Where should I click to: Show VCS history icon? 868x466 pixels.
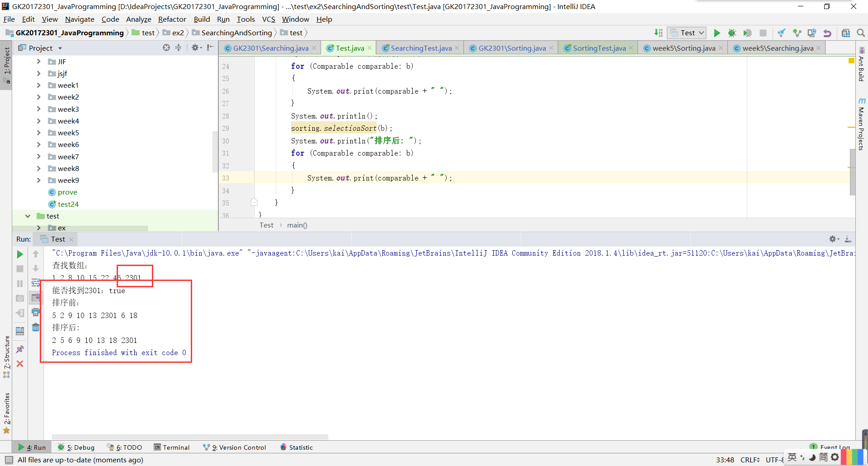click(812, 33)
